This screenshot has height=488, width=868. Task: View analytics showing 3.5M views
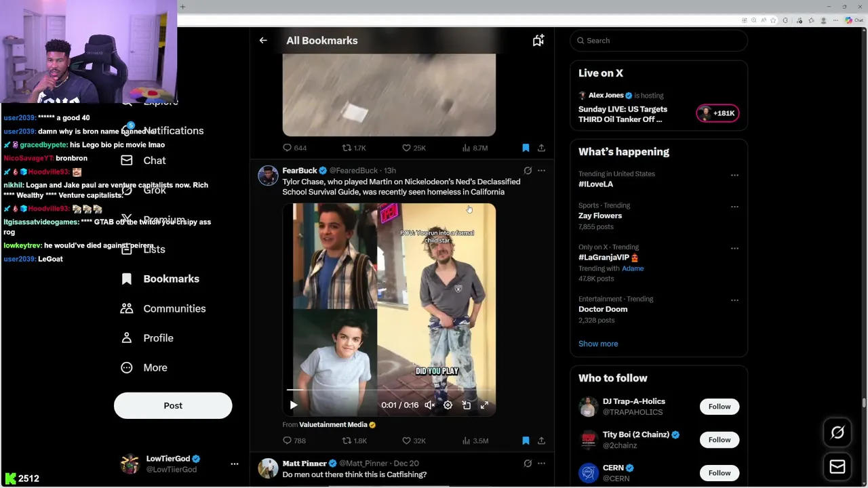point(475,441)
